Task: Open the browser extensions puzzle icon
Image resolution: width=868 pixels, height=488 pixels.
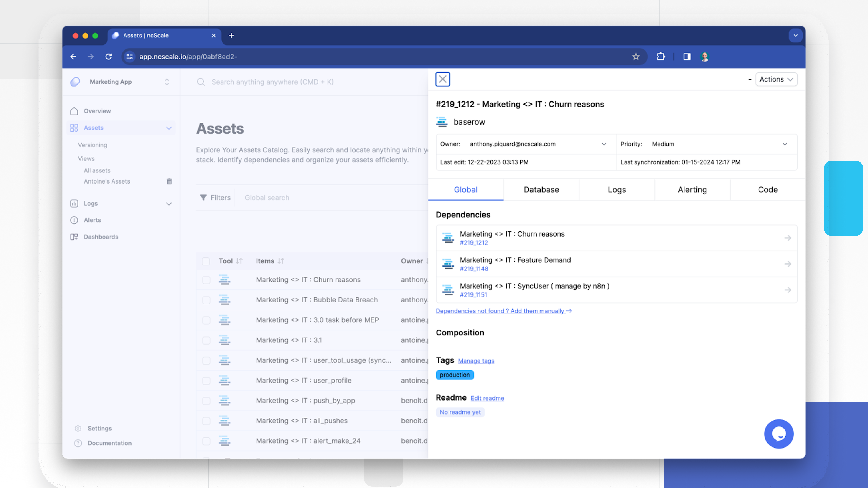Action: (660, 57)
